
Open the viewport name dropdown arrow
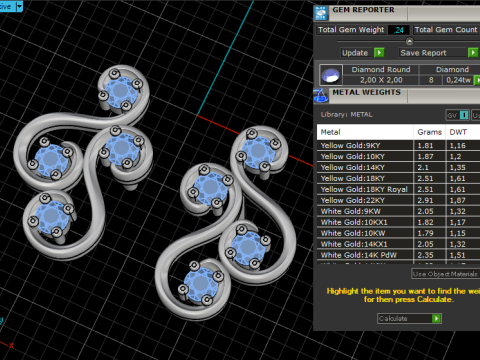pyautogui.click(x=19, y=6)
